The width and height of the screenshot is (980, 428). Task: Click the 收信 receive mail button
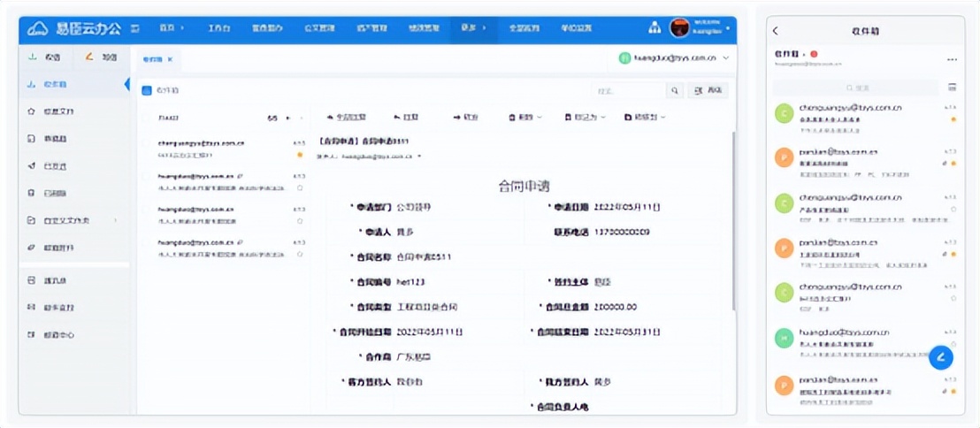45,57
